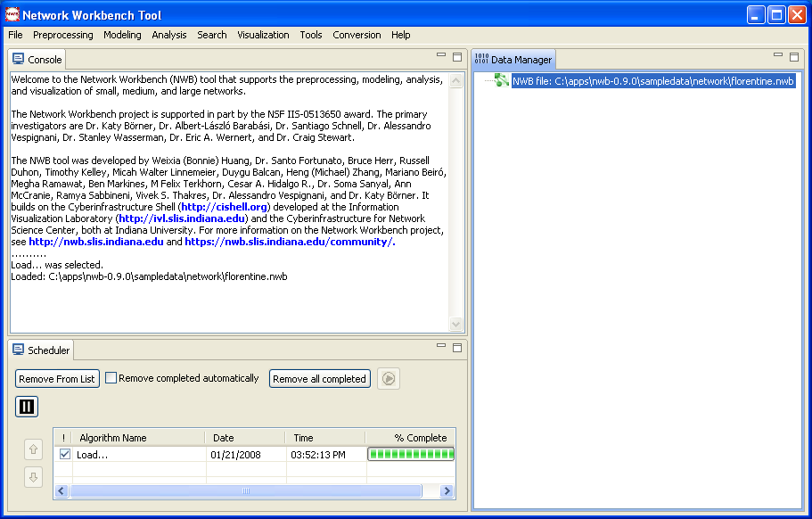812x519 pixels.
Task: Click the Scheduler table horizontal scrollbar thumb
Action: 246,490
